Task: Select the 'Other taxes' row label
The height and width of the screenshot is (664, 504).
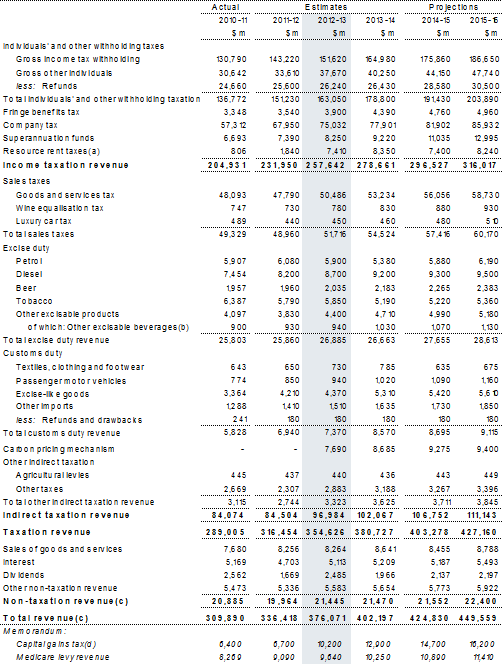Action: 39,489
